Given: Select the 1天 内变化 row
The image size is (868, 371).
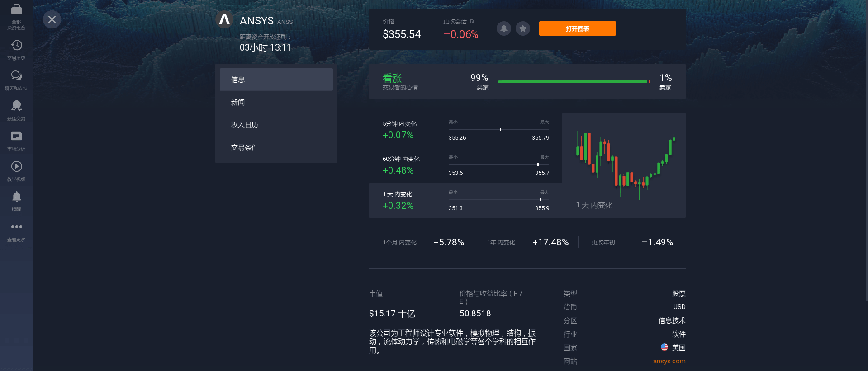Looking at the screenshot, I should (465, 201).
